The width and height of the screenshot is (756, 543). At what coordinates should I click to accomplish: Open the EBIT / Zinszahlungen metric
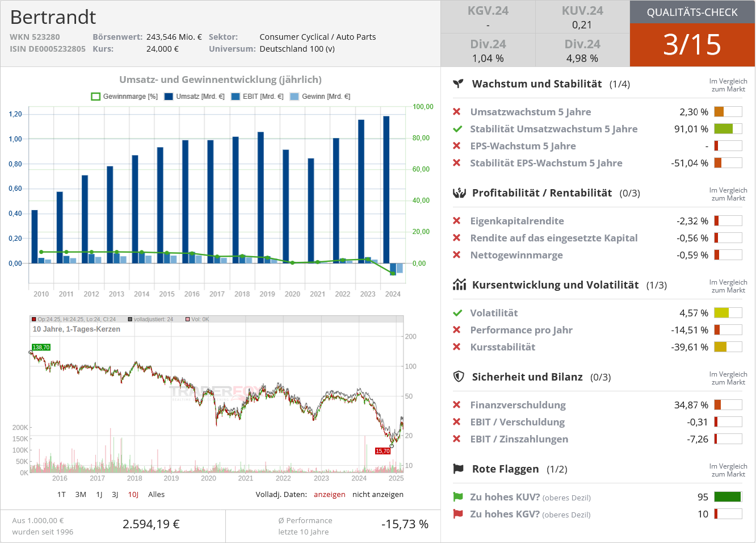pyautogui.click(x=519, y=439)
